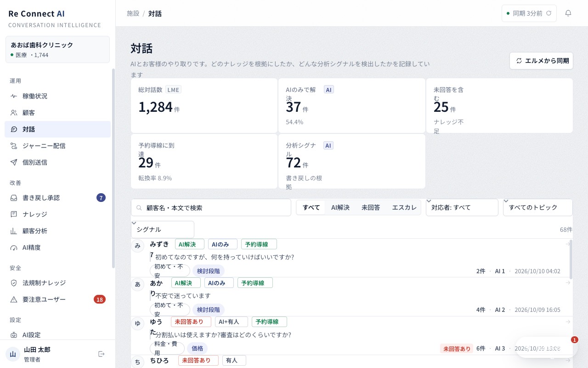Image resolution: width=588 pixels, height=368 pixels.
Task: Click 施設 breadcrumb link
Action: (133, 13)
